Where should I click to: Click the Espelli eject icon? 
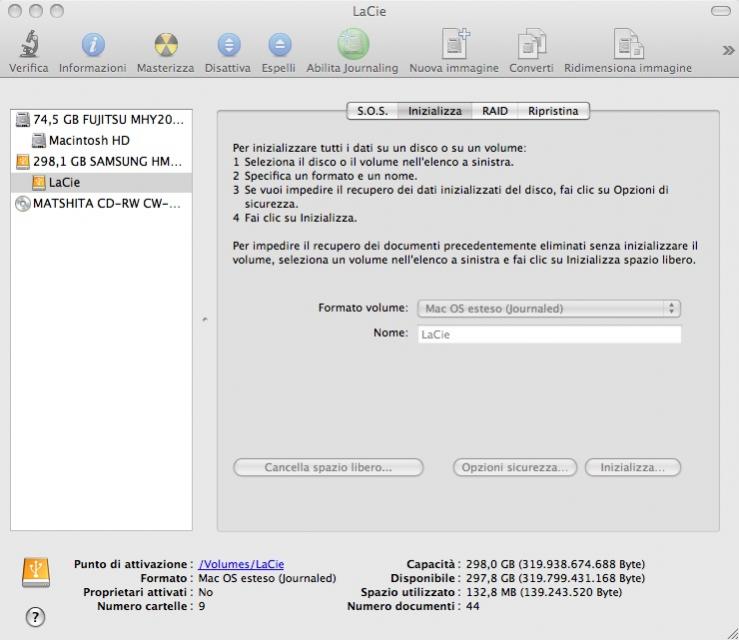pyautogui.click(x=279, y=45)
